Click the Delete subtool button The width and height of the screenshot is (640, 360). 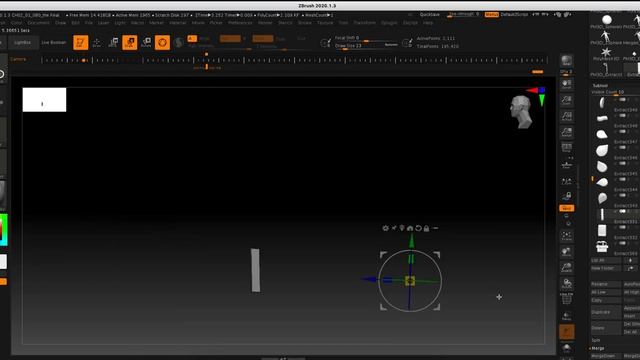click(606, 328)
